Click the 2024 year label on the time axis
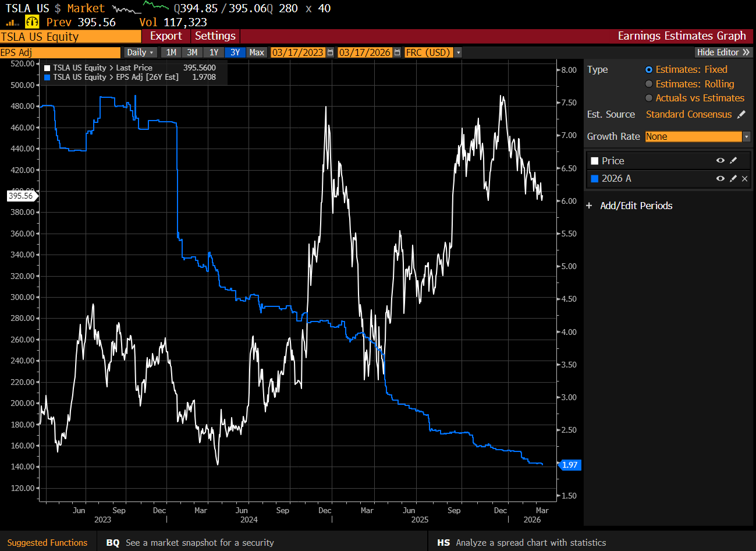Screen dimensions: 756x551 click(249, 520)
